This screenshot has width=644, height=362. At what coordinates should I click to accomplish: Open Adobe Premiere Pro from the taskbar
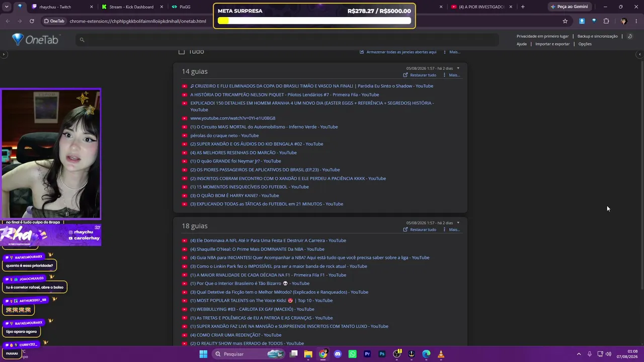367,354
